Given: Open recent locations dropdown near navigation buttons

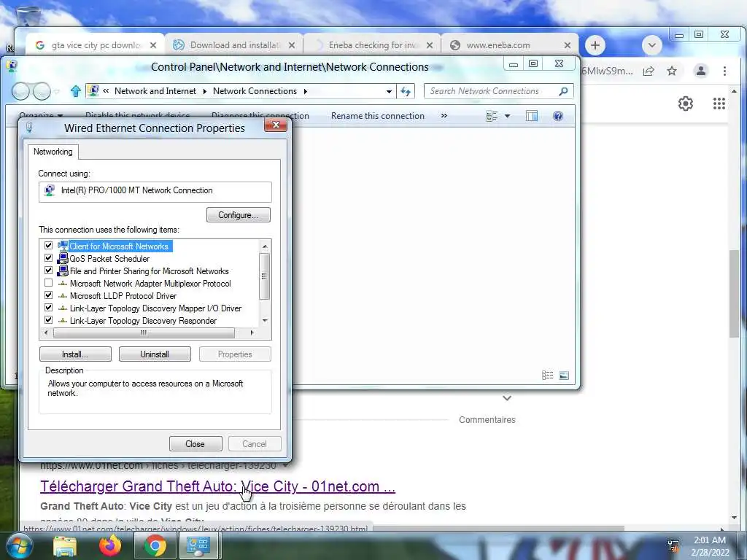Looking at the screenshot, I should point(56,91).
